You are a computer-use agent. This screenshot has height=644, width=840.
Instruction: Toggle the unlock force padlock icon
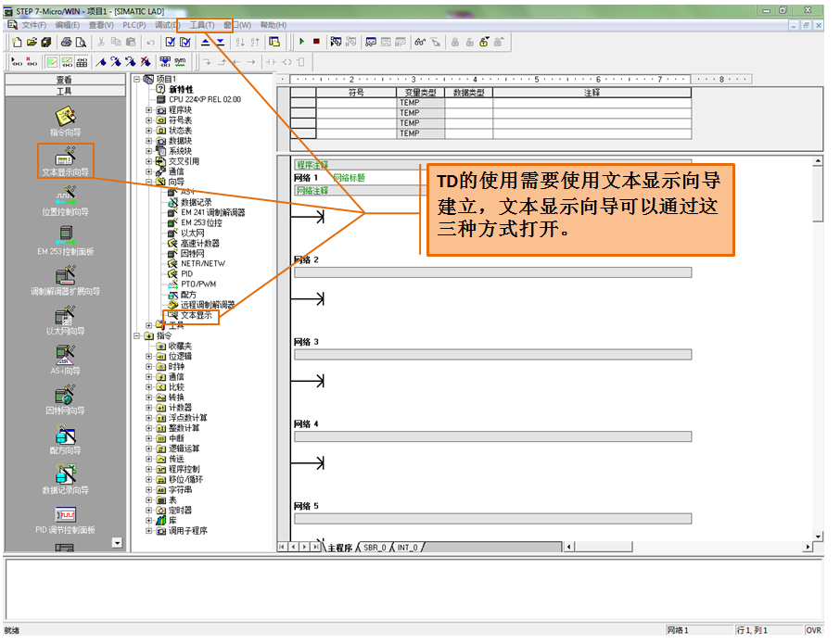[484, 42]
